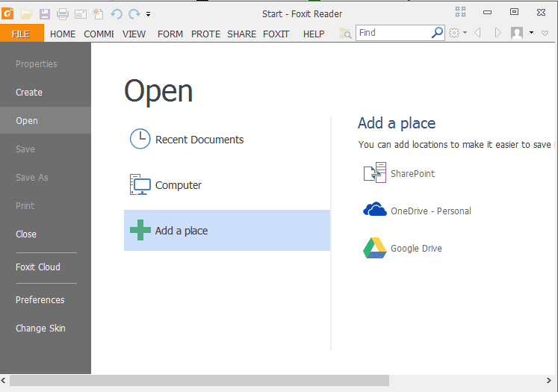Add SharePoint as a place

[x=413, y=173]
